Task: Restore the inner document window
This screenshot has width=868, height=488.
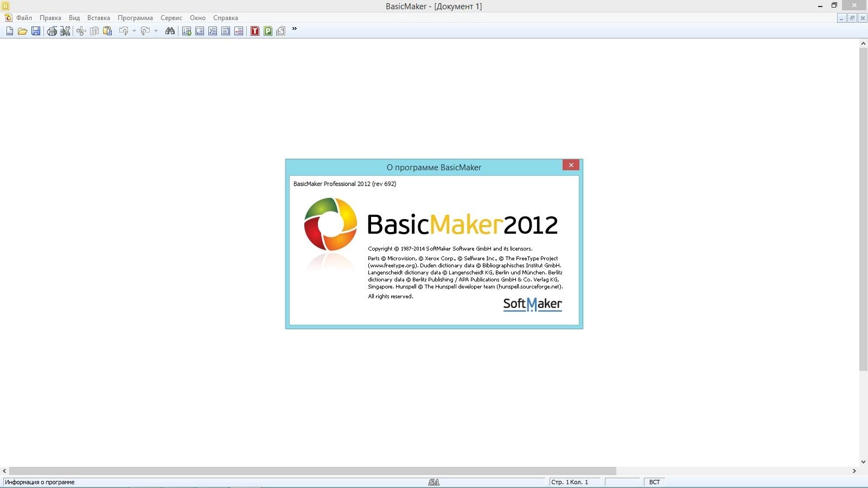Action: [852, 18]
